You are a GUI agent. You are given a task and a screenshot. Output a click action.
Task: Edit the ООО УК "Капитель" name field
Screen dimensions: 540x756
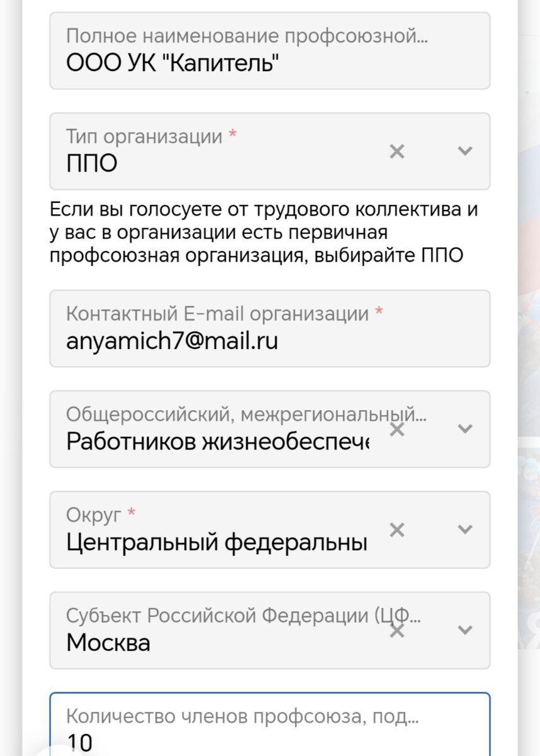pos(270,50)
